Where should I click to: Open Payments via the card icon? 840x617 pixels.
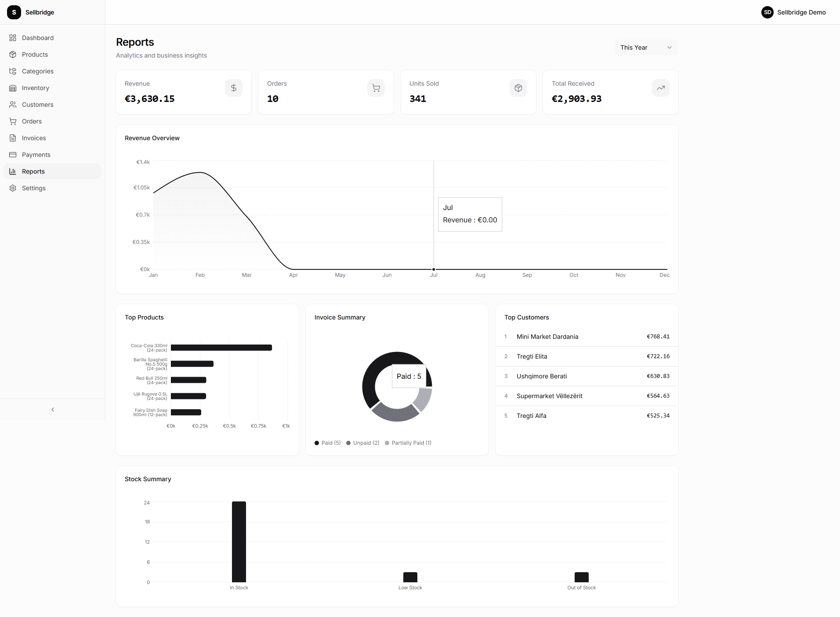(13, 155)
